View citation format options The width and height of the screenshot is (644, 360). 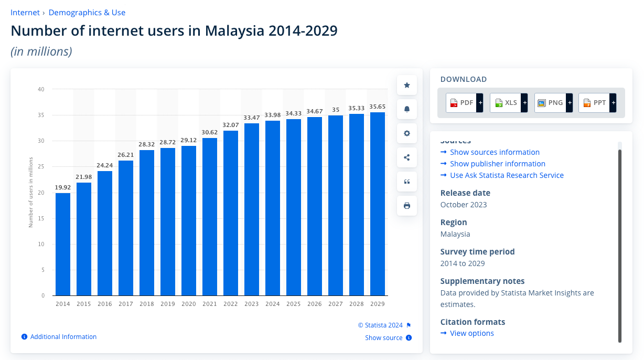click(471, 333)
